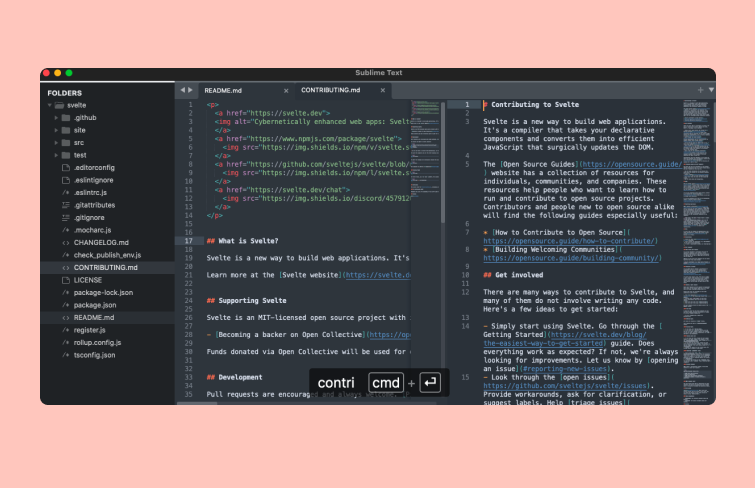Click the opensource.guide link in line 5
The height and width of the screenshot is (488, 755).
click(x=632, y=164)
